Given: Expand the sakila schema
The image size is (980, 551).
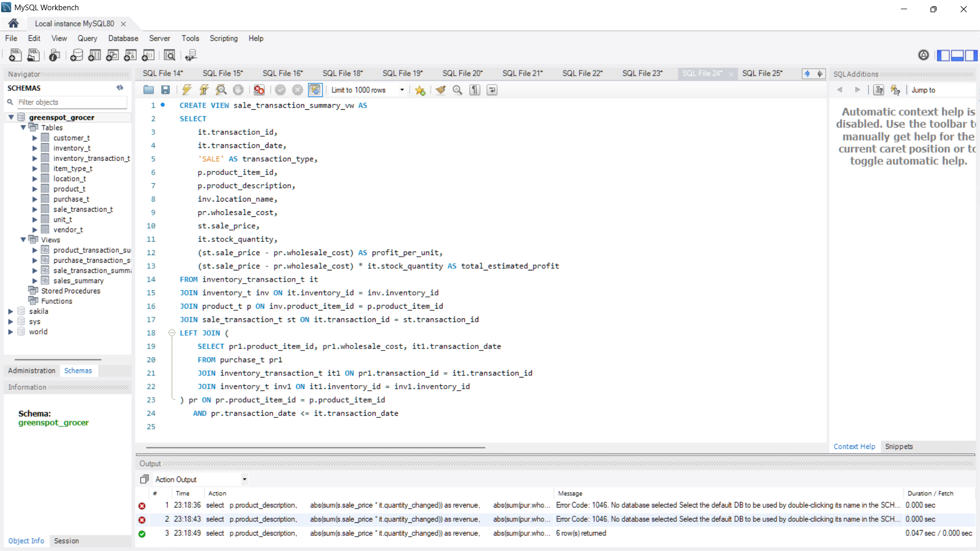Looking at the screenshot, I should tap(11, 311).
